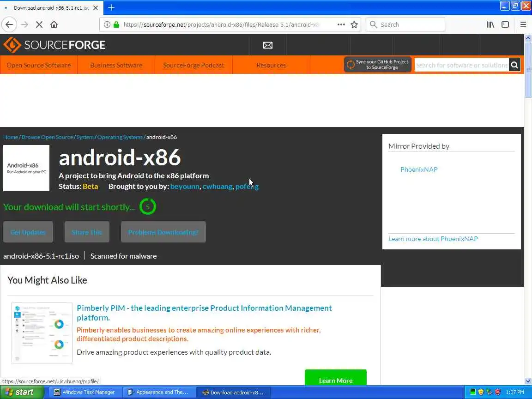This screenshot has width=532, height=399.
Task: Click the green monitor tray icon
Action: [x=472, y=392]
